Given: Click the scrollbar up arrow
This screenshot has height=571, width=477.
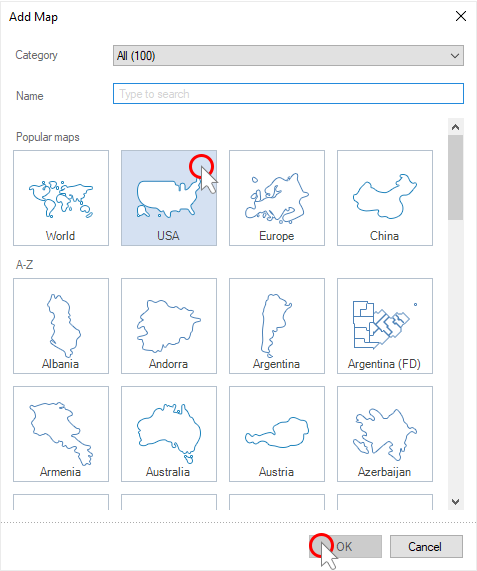Looking at the screenshot, I should click(456, 127).
